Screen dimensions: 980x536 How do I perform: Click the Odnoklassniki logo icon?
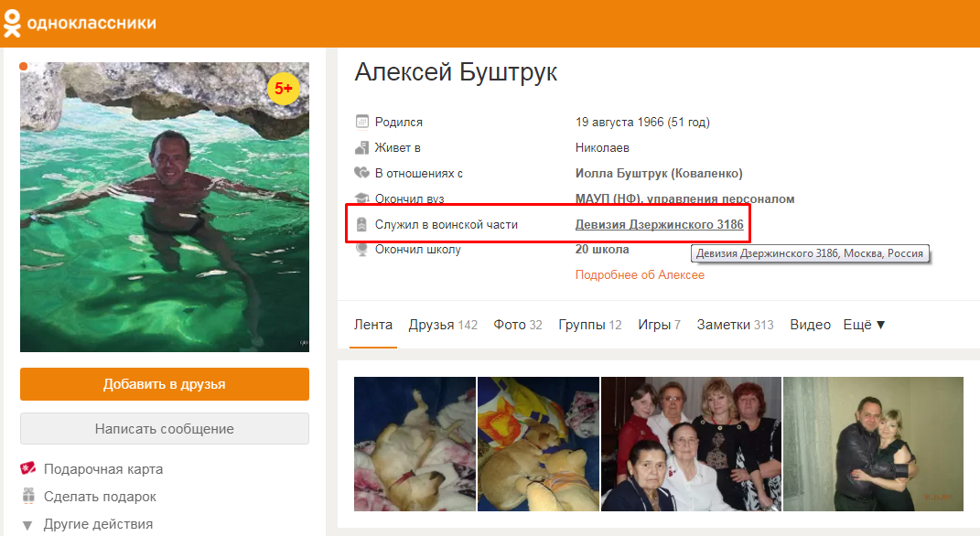(x=12, y=24)
